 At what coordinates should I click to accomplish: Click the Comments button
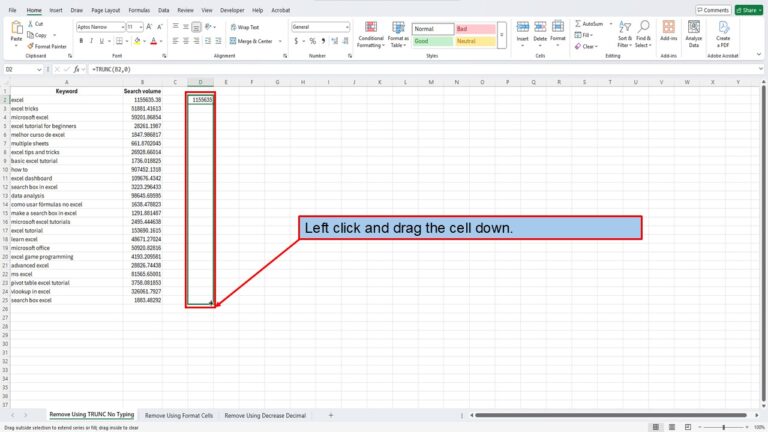(x=713, y=10)
